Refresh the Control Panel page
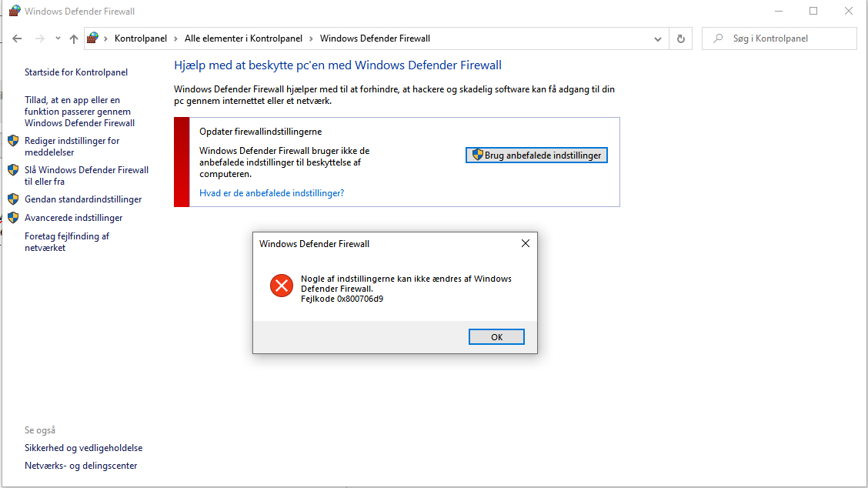Screen dimensions: 868x488 [681, 38]
